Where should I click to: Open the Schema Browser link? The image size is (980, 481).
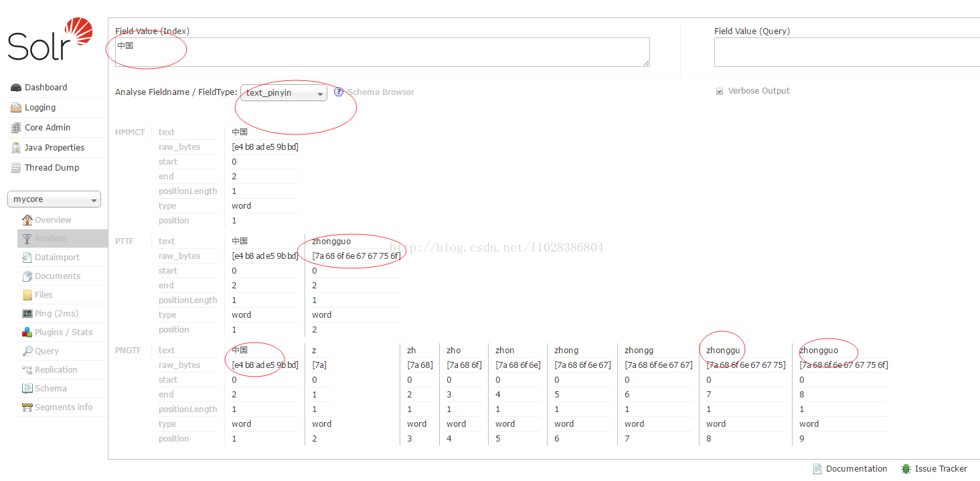pyautogui.click(x=380, y=92)
